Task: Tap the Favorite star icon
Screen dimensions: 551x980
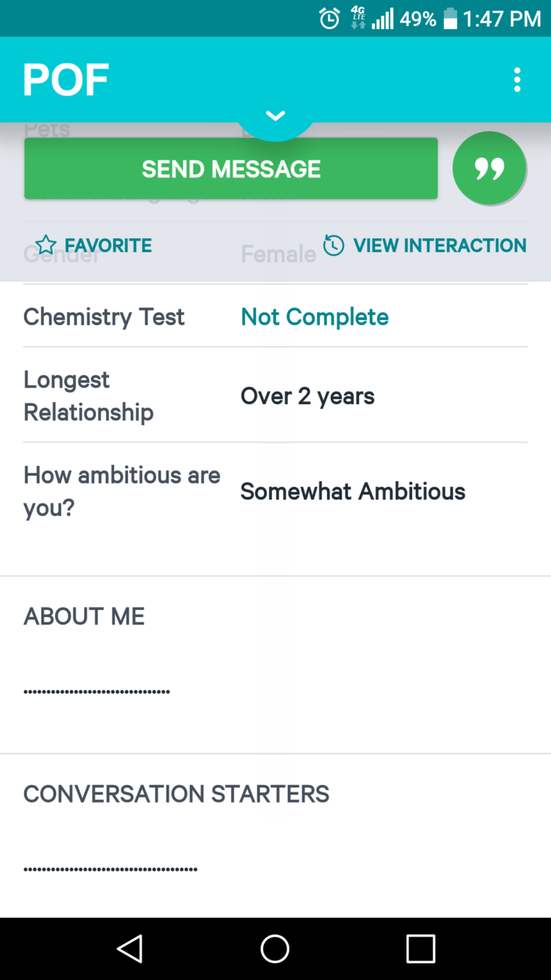Action: tap(46, 245)
